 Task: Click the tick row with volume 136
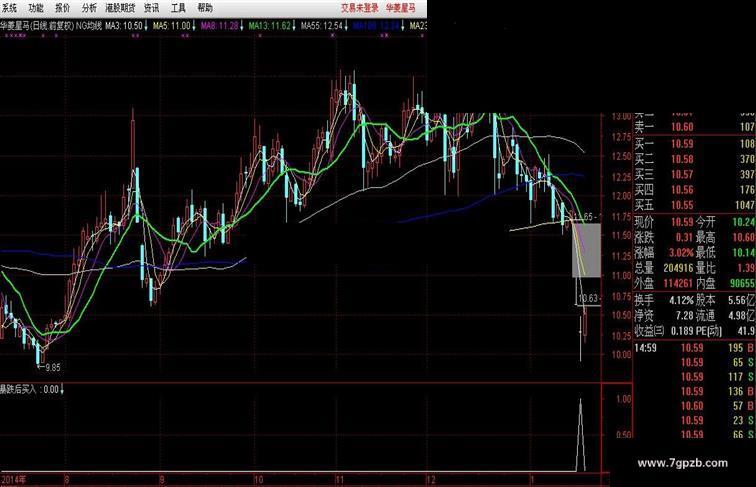pyautogui.click(x=694, y=392)
